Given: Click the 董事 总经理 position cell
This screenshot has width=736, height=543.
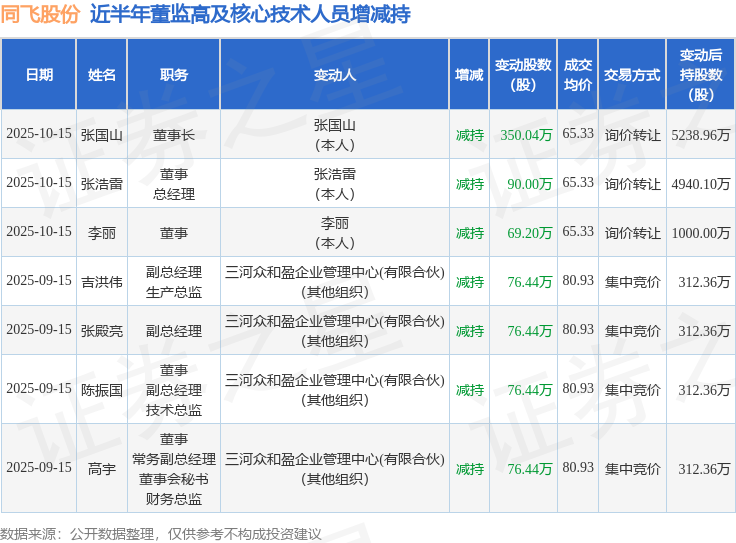Looking at the screenshot, I should click(x=174, y=184).
